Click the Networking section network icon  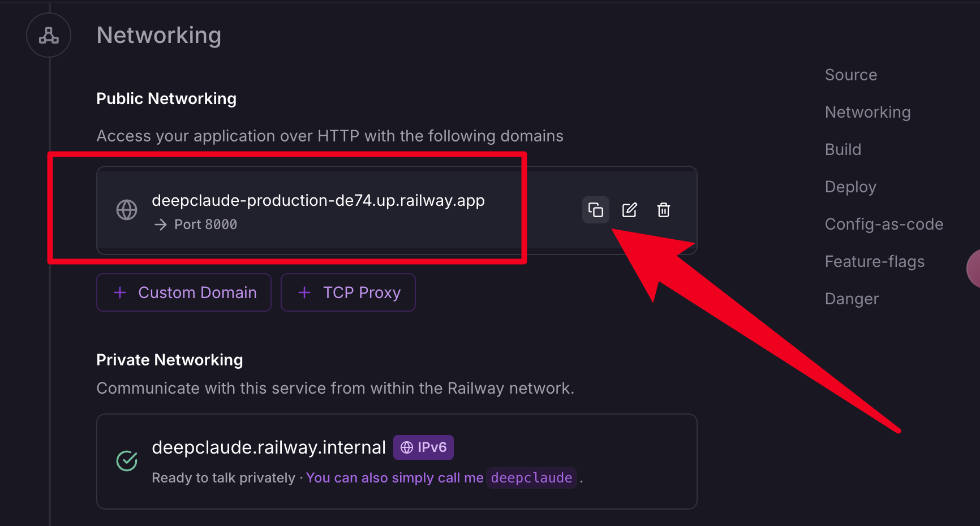pyautogui.click(x=49, y=36)
